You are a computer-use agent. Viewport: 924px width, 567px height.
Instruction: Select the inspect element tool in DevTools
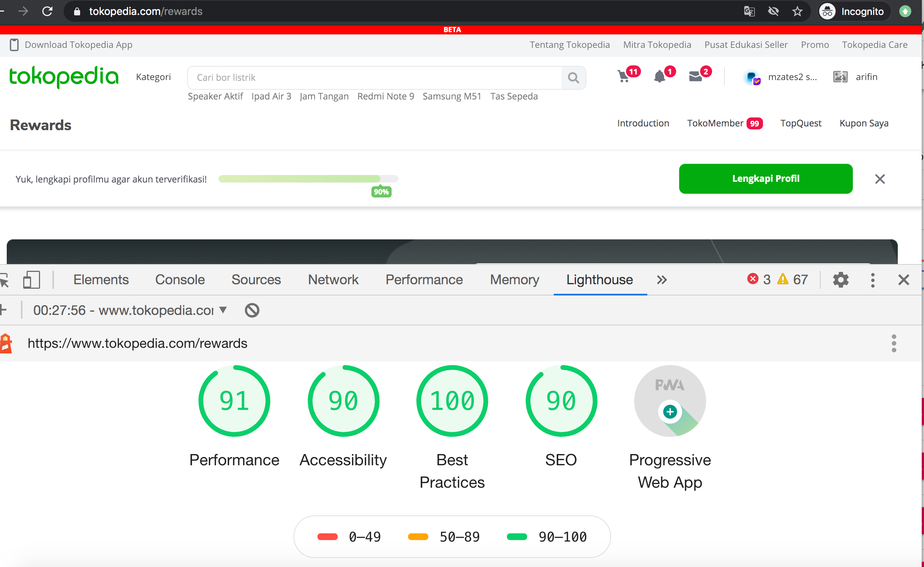[5, 279]
